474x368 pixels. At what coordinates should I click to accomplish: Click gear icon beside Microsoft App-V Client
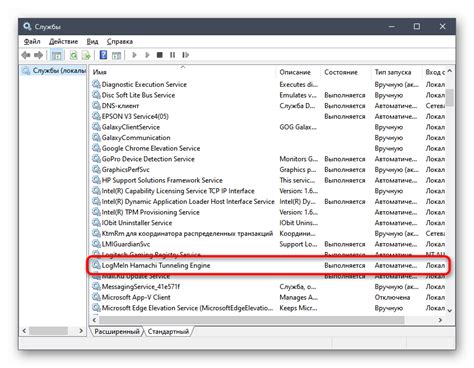[x=96, y=297]
